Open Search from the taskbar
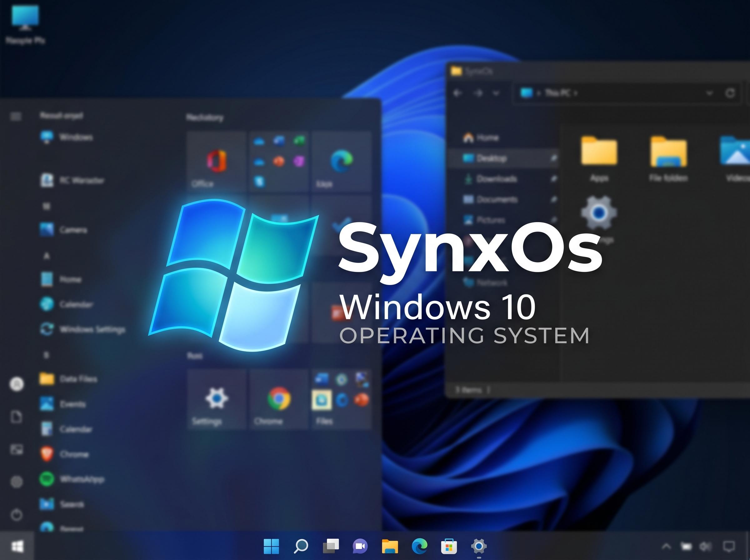The height and width of the screenshot is (560, 750). 301,546
